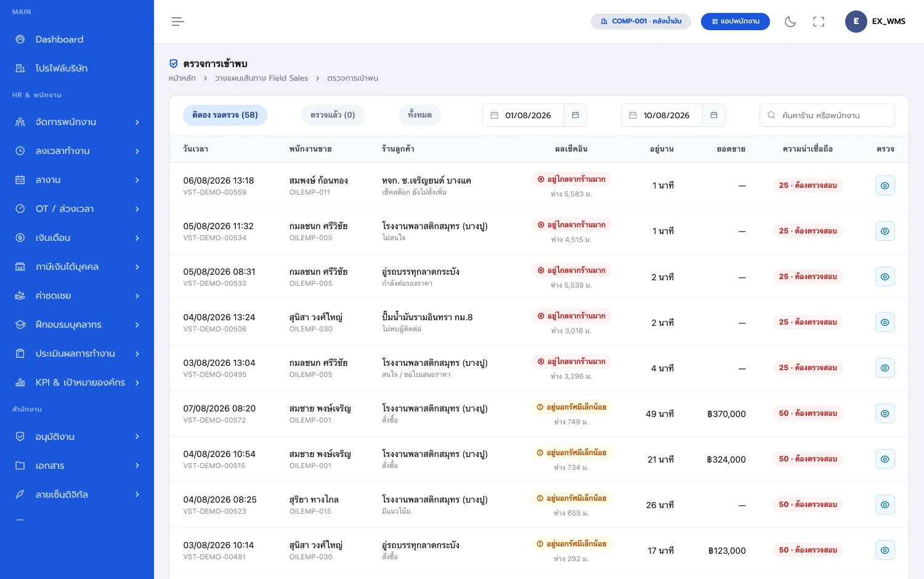The width and height of the screenshot is (924, 579).
Task: Expand the KPI & เป้าหมายองค์กร menu
Action: 77,383
